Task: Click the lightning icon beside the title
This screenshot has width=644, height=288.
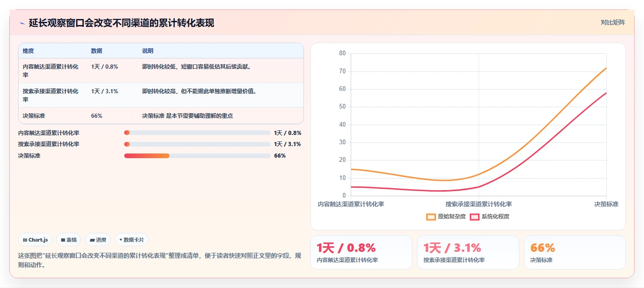Action: coord(22,23)
